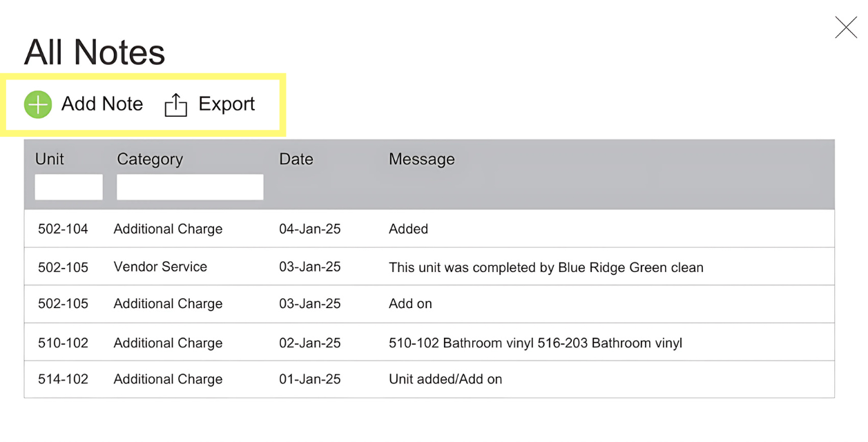Image resolution: width=868 pixels, height=442 pixels.
Task: Focus the Unit filter input field
Action: coord(68,187)
